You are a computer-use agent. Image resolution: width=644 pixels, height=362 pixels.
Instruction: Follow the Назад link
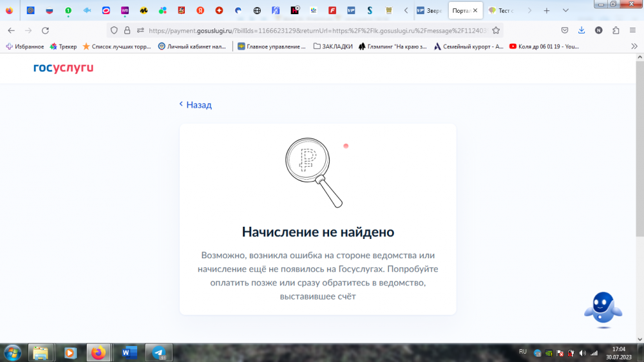click(x=196, y=104)
